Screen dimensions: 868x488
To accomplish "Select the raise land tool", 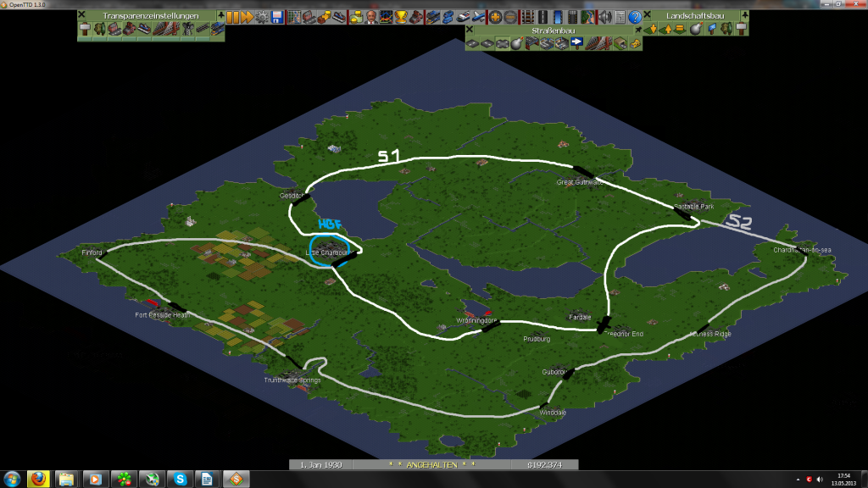I will (666, 28).
